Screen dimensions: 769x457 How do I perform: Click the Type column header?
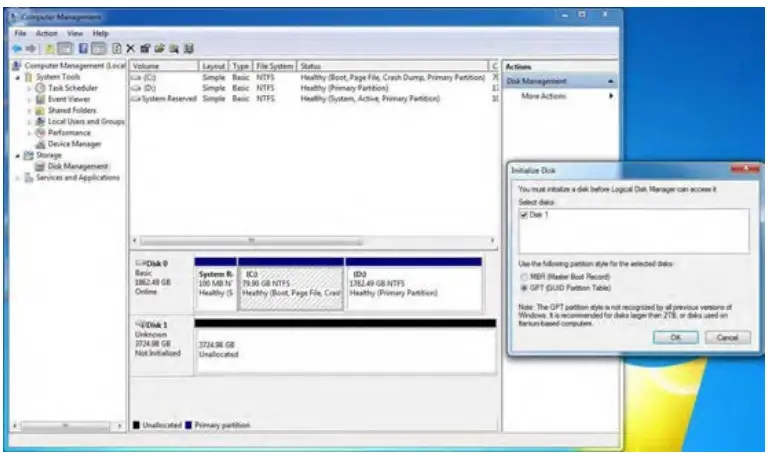[x=240, y=66]
